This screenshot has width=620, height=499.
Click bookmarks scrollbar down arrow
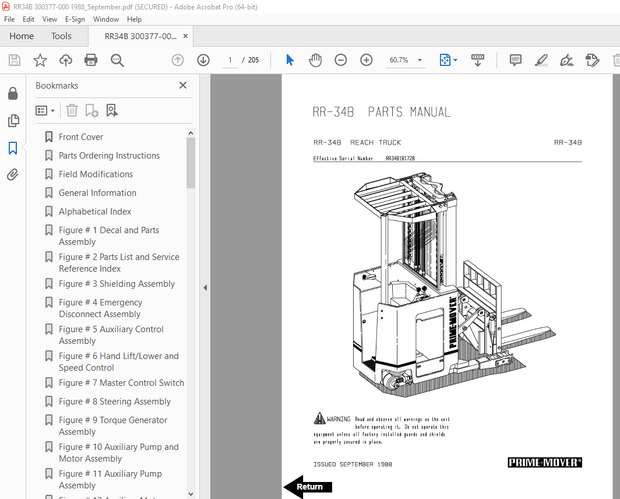pos(191,494)
